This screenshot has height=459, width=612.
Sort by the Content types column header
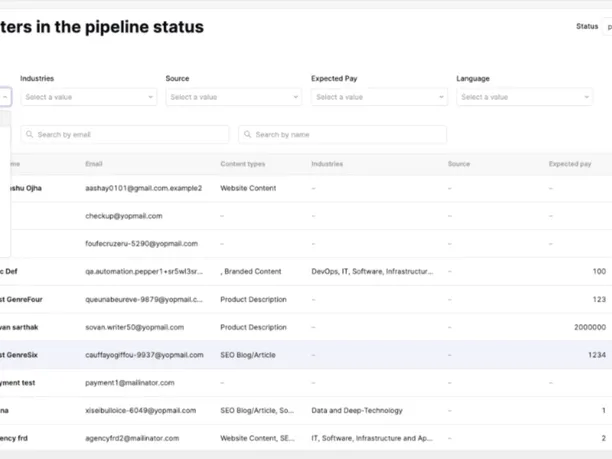click(242, 164)
